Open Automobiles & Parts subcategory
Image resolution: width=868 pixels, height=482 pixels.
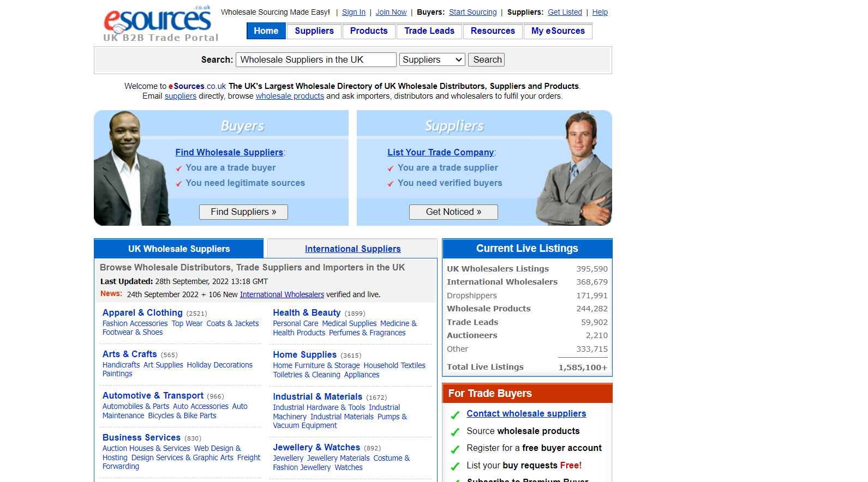click(x=136, y=406)
